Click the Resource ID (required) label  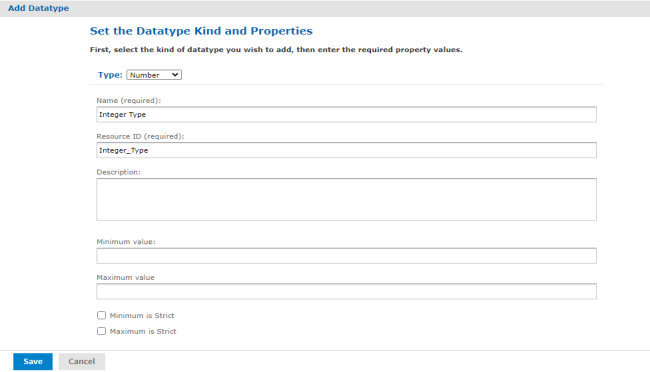click(x=140, y=136)
